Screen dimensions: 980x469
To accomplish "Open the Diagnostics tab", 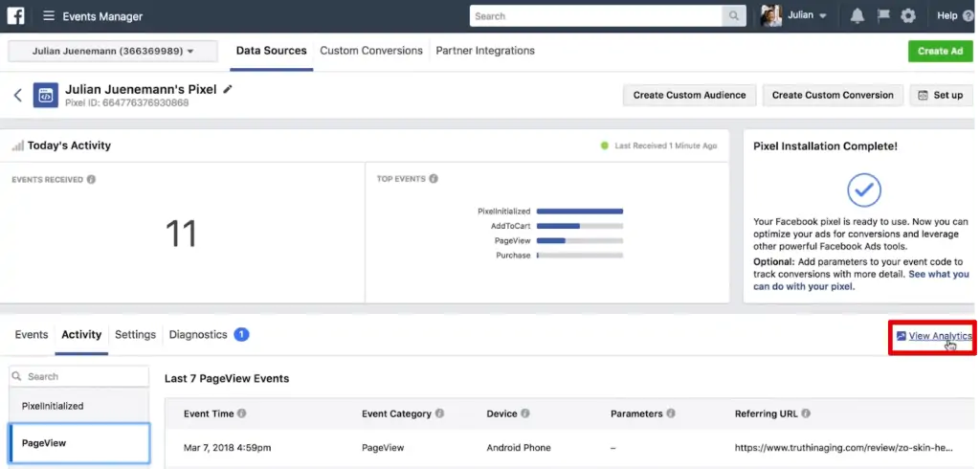I will click(x=198, y=335).
